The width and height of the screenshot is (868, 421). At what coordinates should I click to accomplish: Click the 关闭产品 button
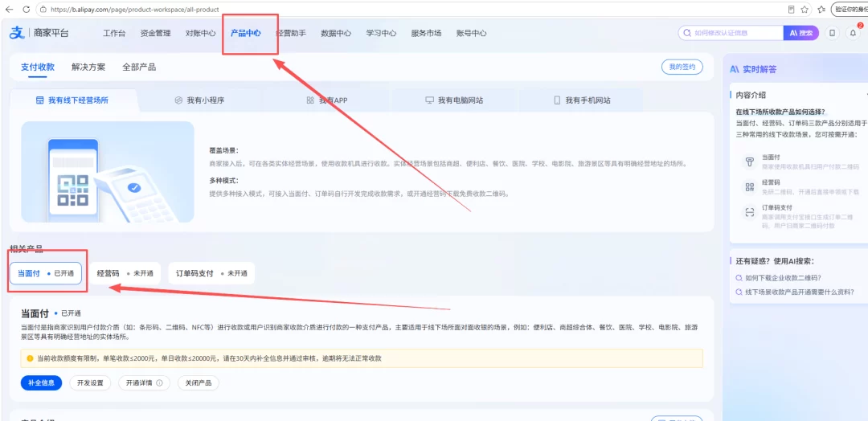[199, 382]
